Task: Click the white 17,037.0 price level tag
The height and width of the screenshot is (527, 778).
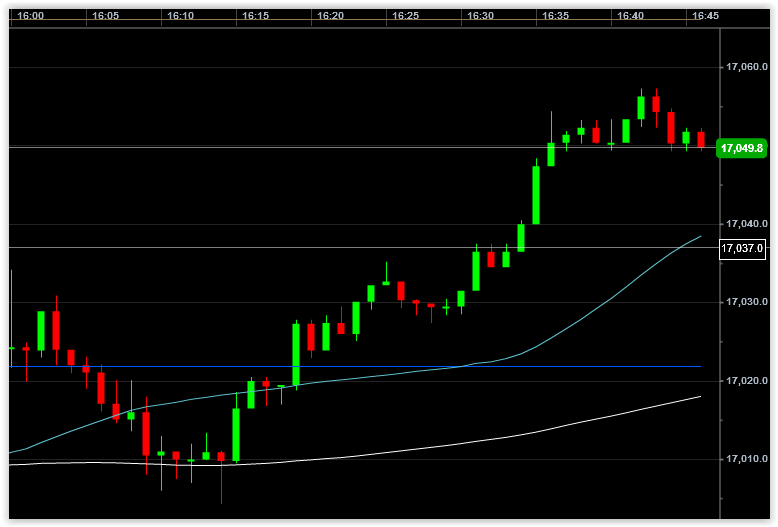Action: pos(742,248)
